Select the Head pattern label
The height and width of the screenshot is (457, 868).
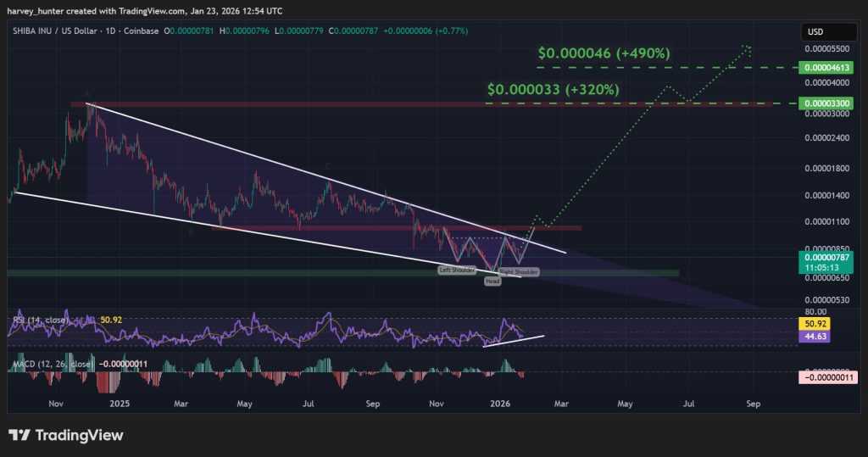point(492,281)
